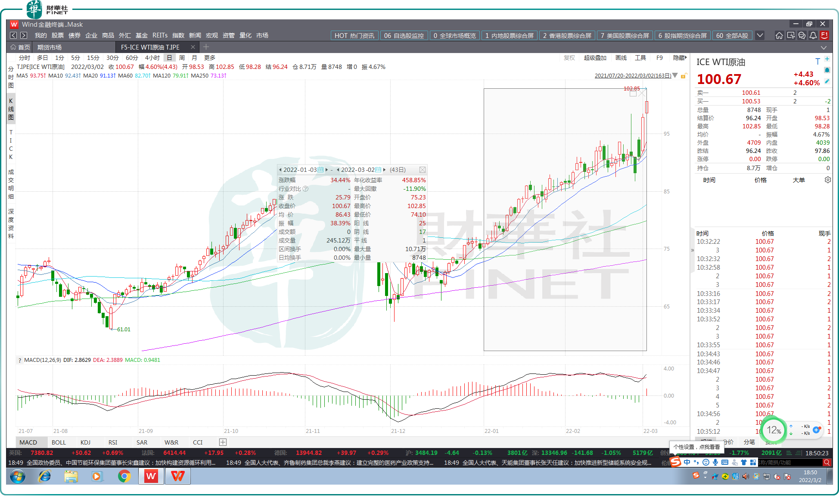This screenshot has width=839, height=504.
Task: Switch to the KDJ indicator tab
Action: pos(85,442)
